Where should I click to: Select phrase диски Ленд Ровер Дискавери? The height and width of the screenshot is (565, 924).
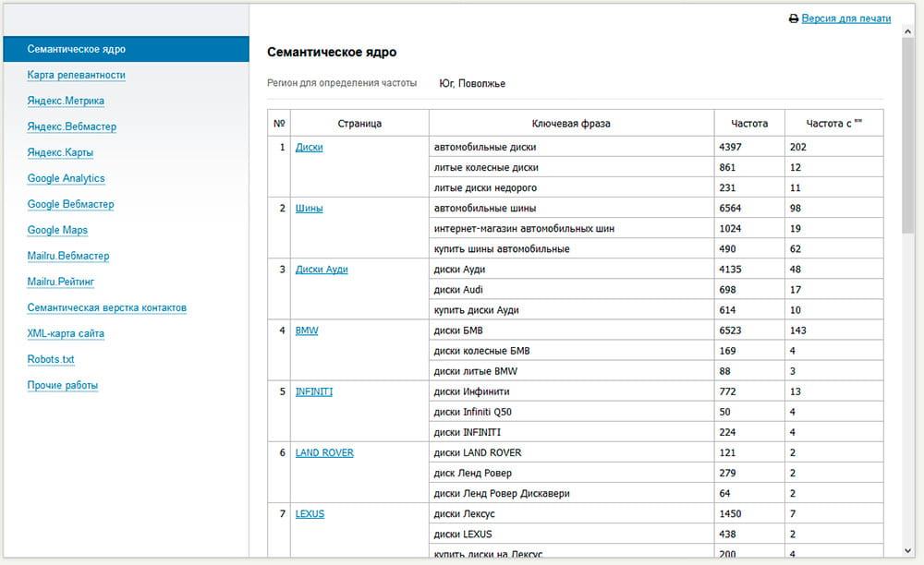click(502, 495)
